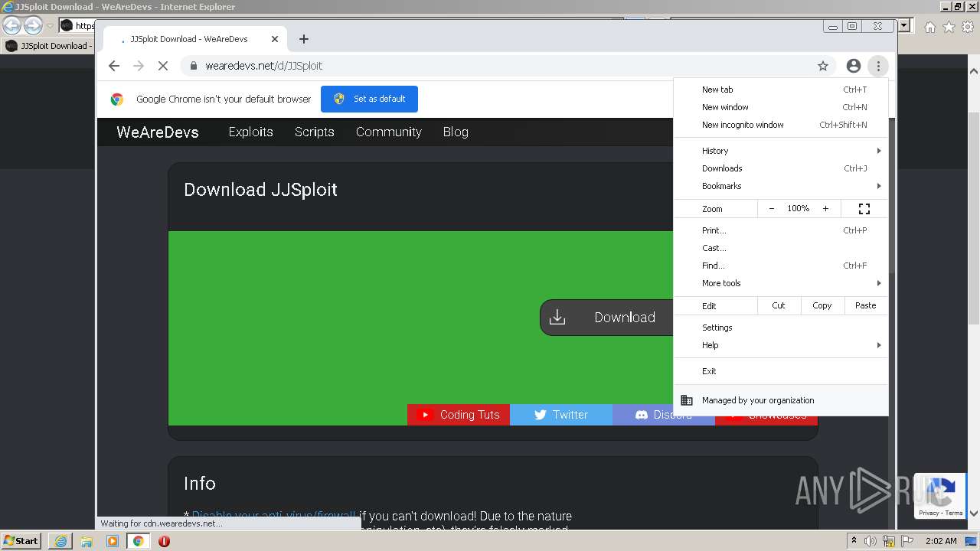Choose Exit in the Chrome menu

(x=781, y=371)
